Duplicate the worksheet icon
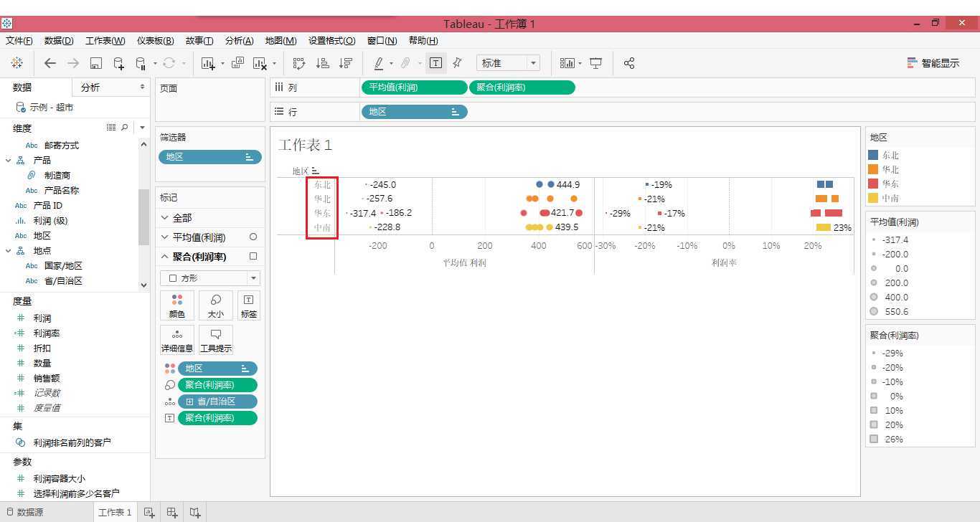Image resolution: width=980 pixels, height=522 pixels. pyautogui.click(x=237, y=63)
